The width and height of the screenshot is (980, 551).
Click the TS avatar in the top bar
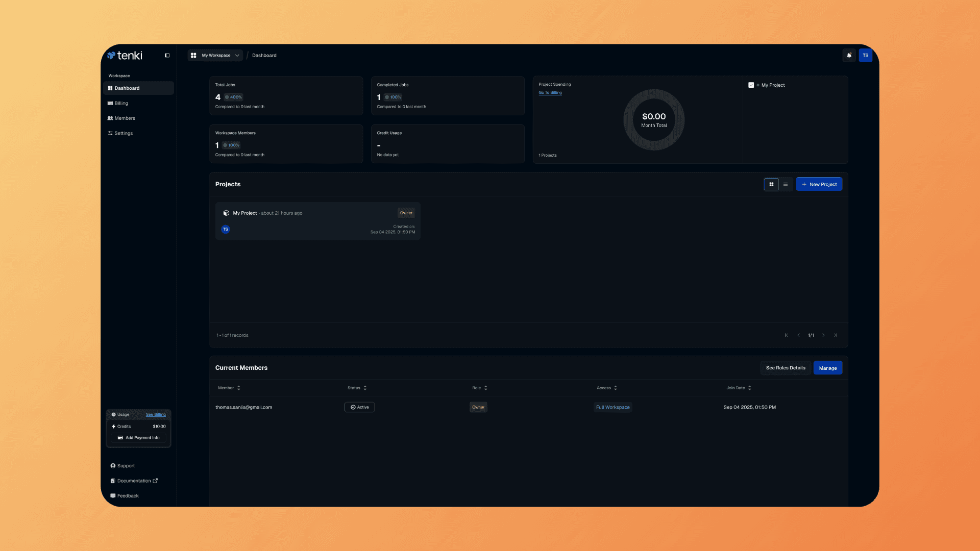point(866,55)
